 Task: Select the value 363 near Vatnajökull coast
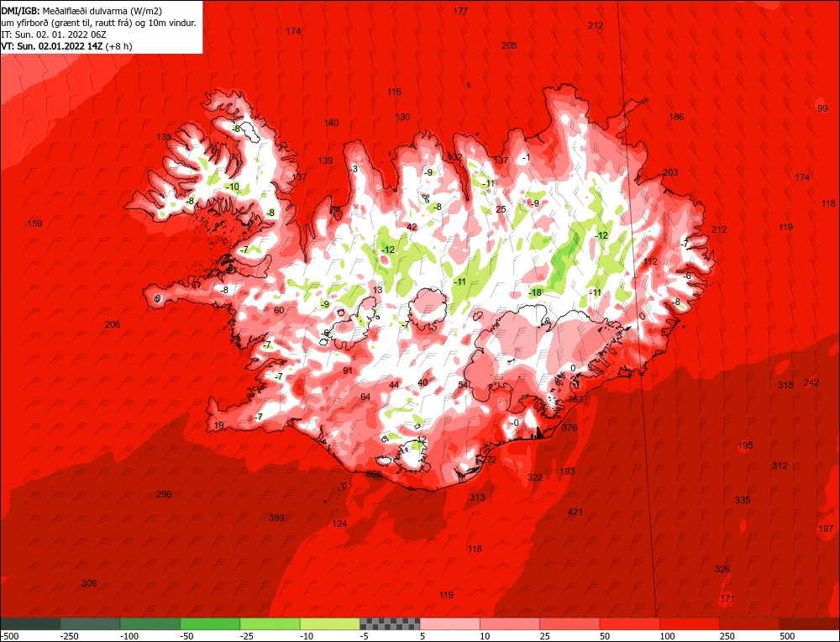tap(575, 399)
